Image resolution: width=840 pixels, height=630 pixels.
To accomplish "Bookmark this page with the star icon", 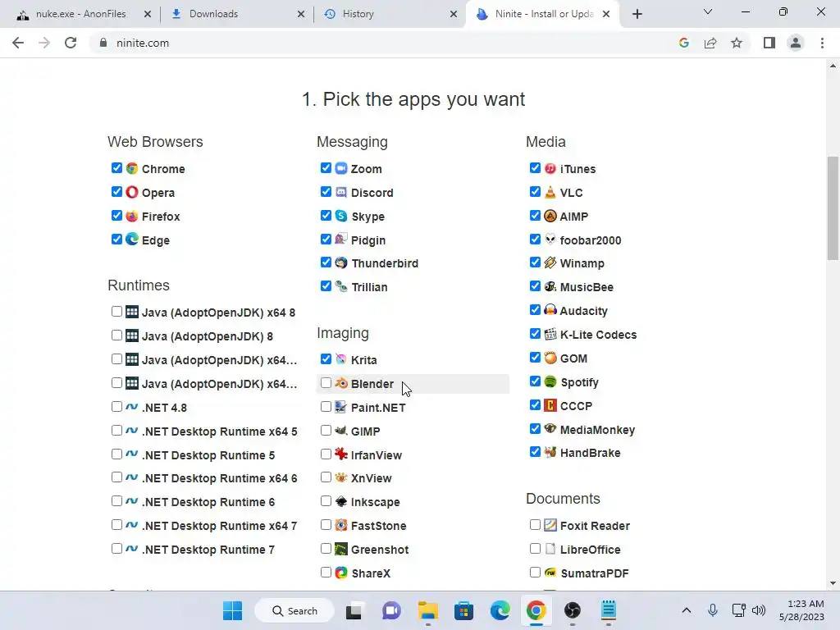I will click(737, 43).
